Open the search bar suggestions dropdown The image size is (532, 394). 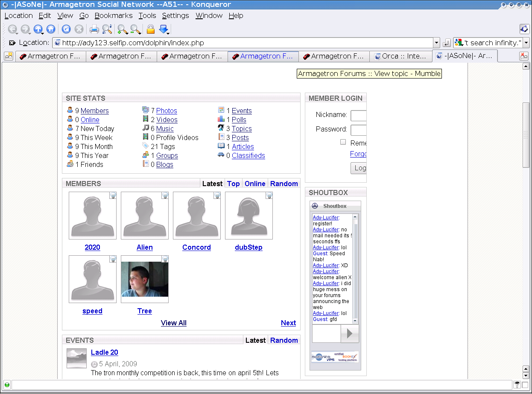(526, 43)
